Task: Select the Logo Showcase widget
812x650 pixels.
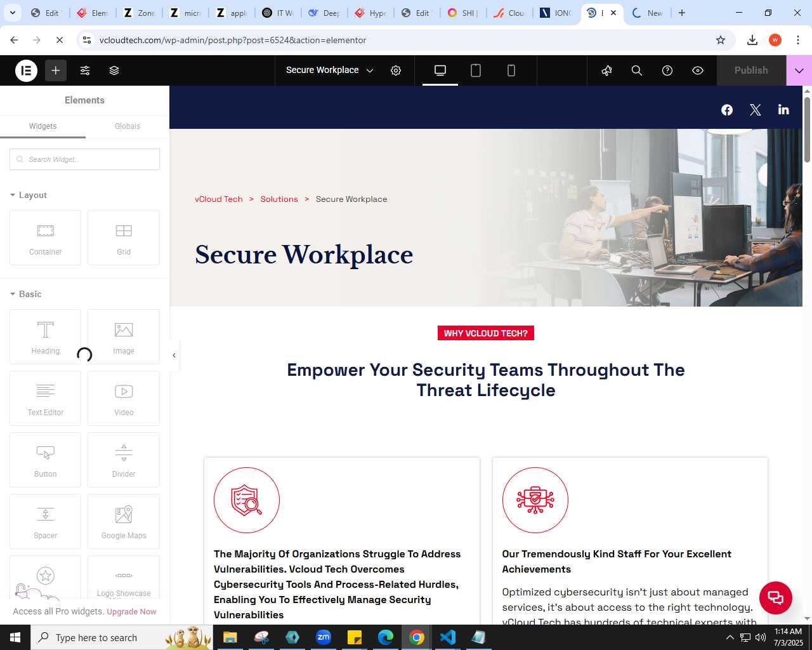Action: 124,578
